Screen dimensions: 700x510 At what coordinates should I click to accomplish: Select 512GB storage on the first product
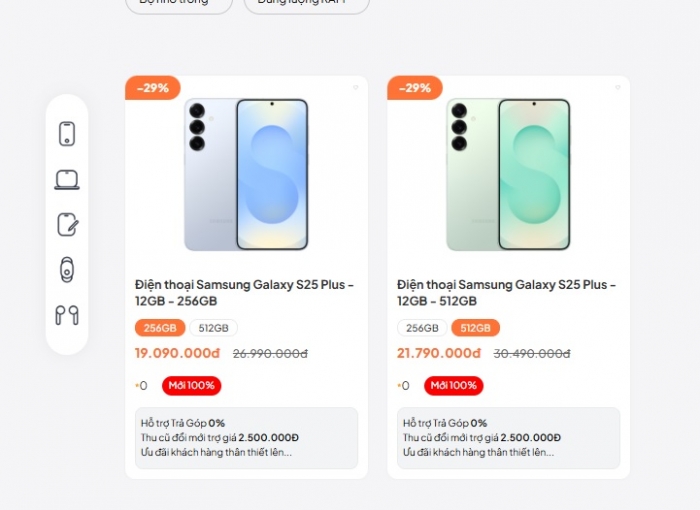[214, 328]
